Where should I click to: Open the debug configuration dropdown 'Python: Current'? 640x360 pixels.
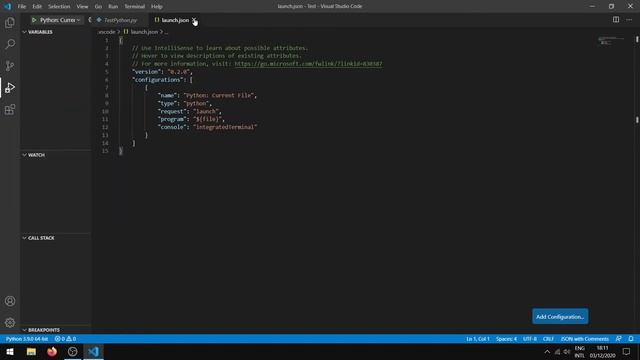60,20
